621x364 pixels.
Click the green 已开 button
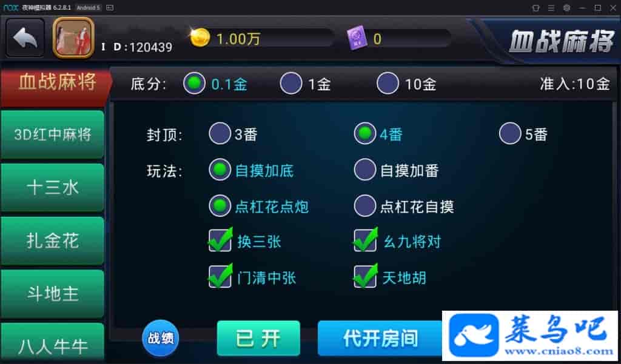[258, 339]
